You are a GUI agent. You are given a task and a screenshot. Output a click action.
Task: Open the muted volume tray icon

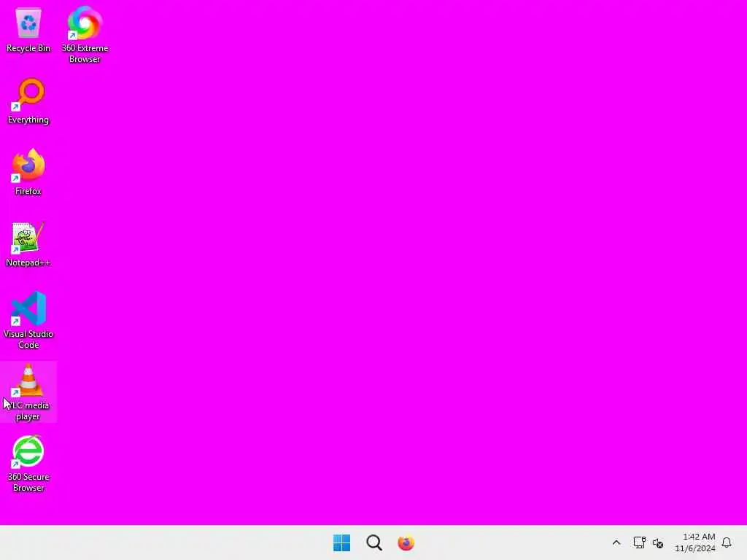pos(658,542)
